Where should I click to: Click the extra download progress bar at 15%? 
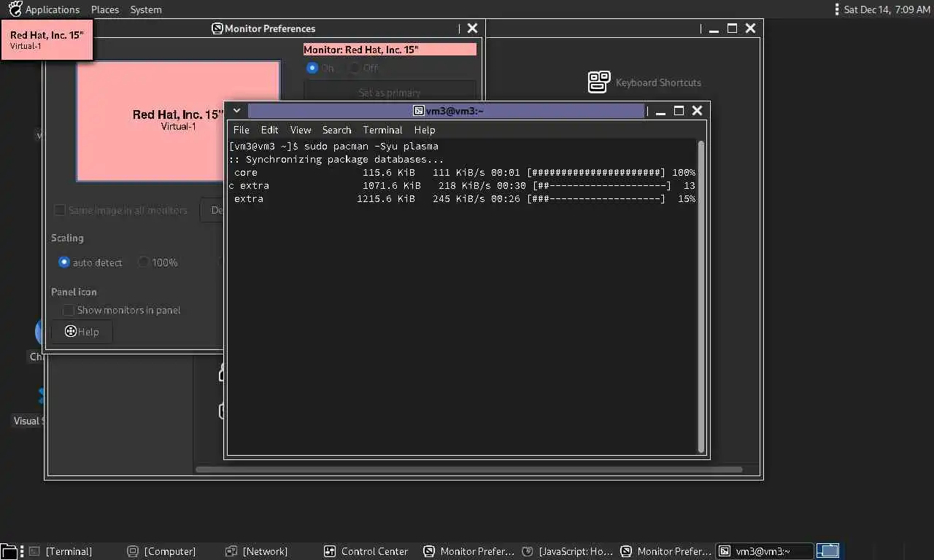click(x=596, y=199)
